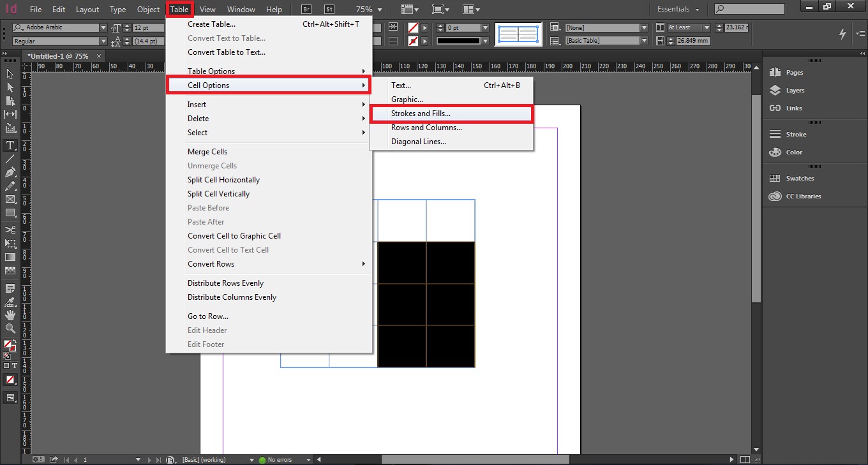This screenshot has height=465, width=868.
Task: Select the Gap tool
Action: coord(10,114)
